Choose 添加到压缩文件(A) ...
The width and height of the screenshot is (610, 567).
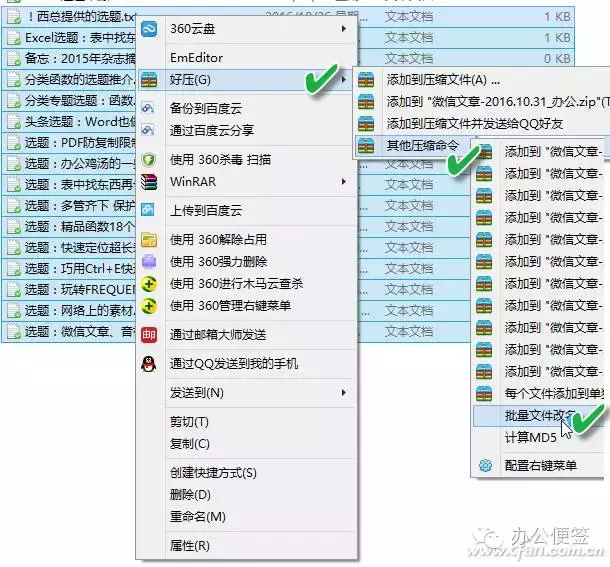443,80
